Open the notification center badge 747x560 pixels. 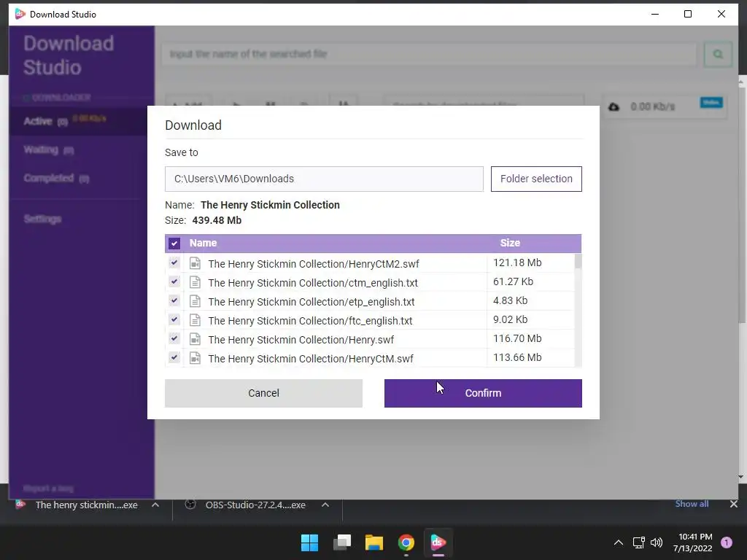tap(727, 542)
